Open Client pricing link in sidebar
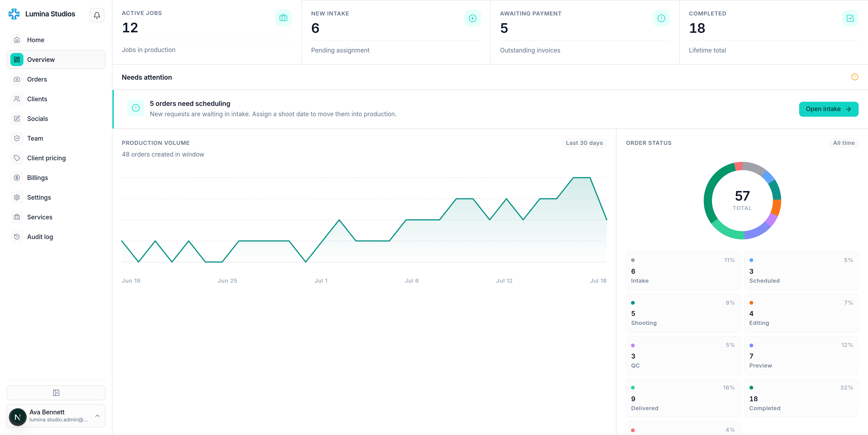Screen dimensions: 868x435 pyautogui.click(x=56, y=158)
